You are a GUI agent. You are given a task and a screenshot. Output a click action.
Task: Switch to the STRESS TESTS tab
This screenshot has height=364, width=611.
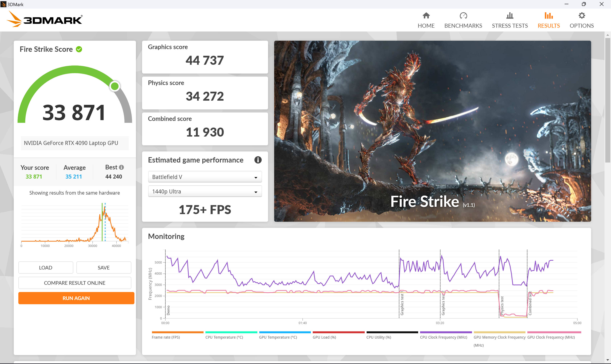pos(510,20)
